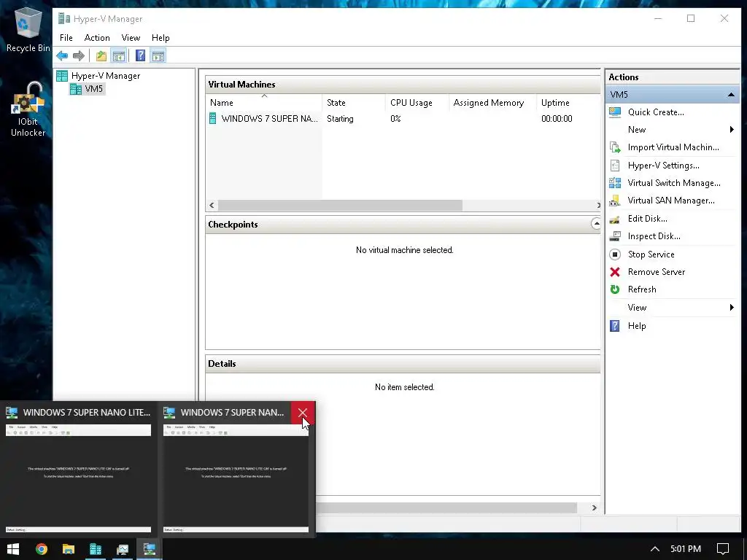Screen dimensions: 747x560
Task: Click the Back arrow toolbar icon
Action: pos(62,55)
